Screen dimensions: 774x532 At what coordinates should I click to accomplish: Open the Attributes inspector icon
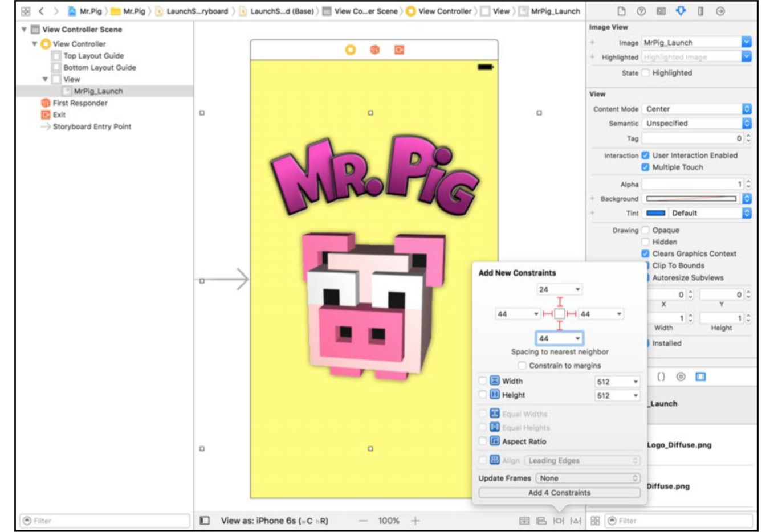(681, 11)
